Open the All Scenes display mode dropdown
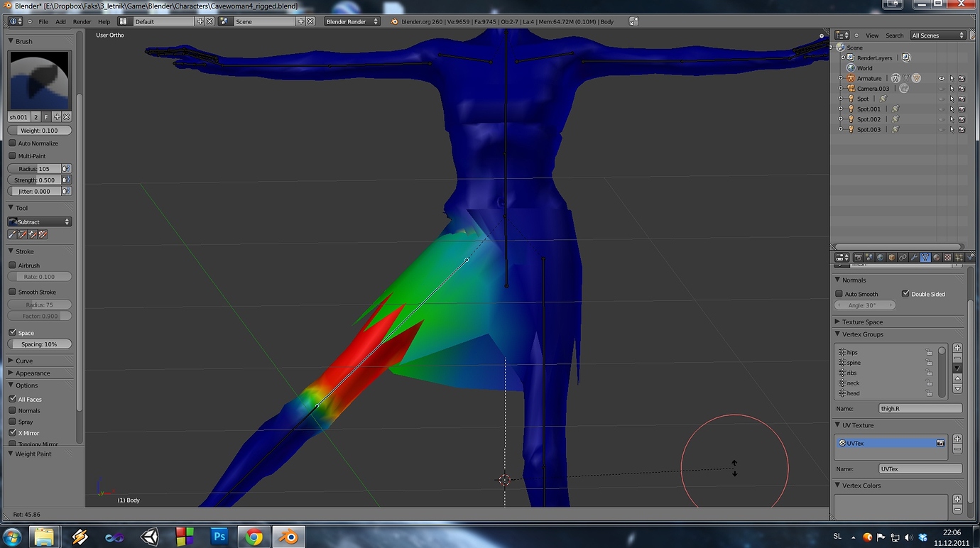Screen dimensions: 980x548 [937, 35]
